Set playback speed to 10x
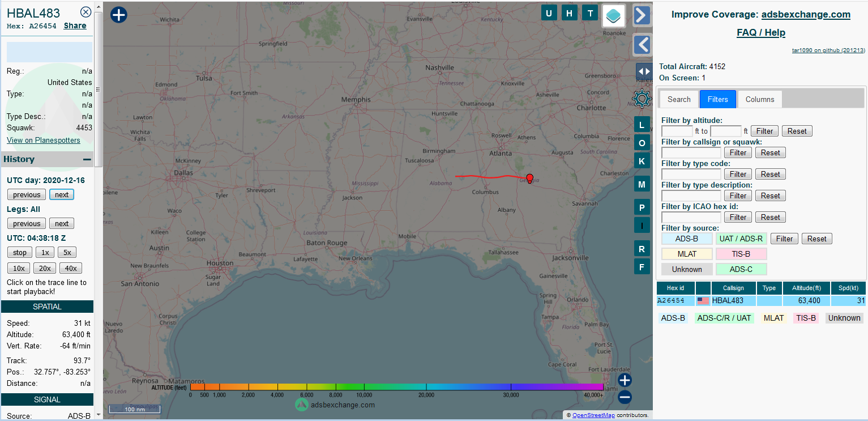Viewport: 868px width, 421px height. click(x=19, y=268)
